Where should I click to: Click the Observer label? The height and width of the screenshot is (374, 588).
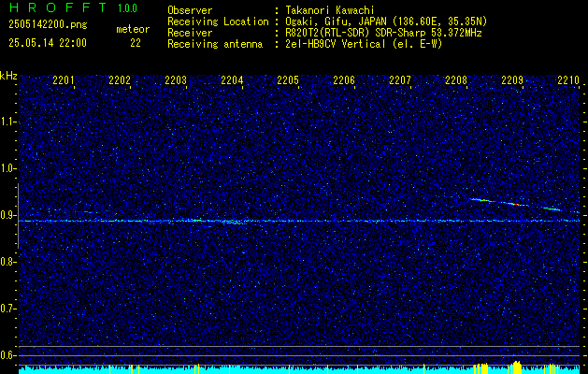190,10
